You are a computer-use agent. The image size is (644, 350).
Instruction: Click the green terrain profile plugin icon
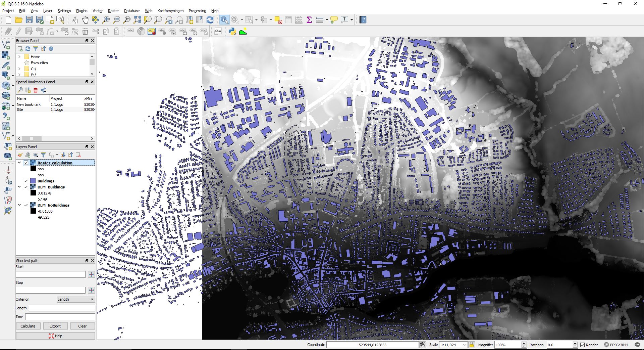click(243, 31)
